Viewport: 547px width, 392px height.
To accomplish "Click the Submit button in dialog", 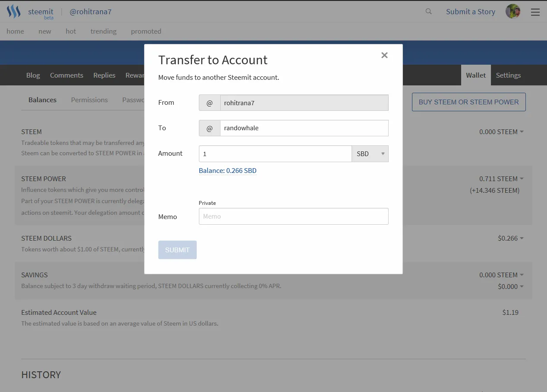I will click(177, 250).
